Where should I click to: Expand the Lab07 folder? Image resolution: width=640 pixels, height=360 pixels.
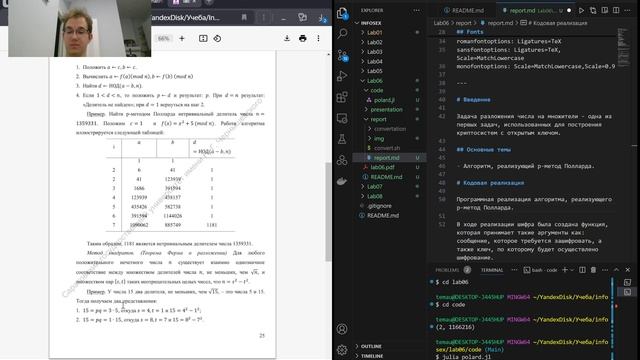(390, 187)
